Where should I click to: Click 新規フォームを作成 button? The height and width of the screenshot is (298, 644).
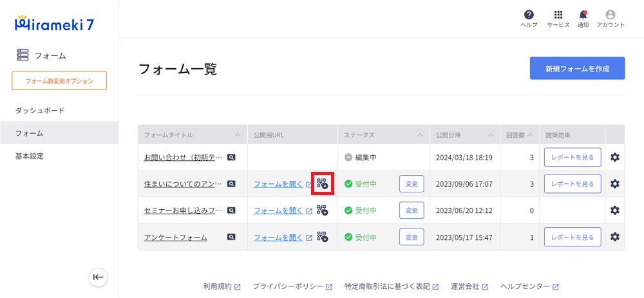coord(576,68)
